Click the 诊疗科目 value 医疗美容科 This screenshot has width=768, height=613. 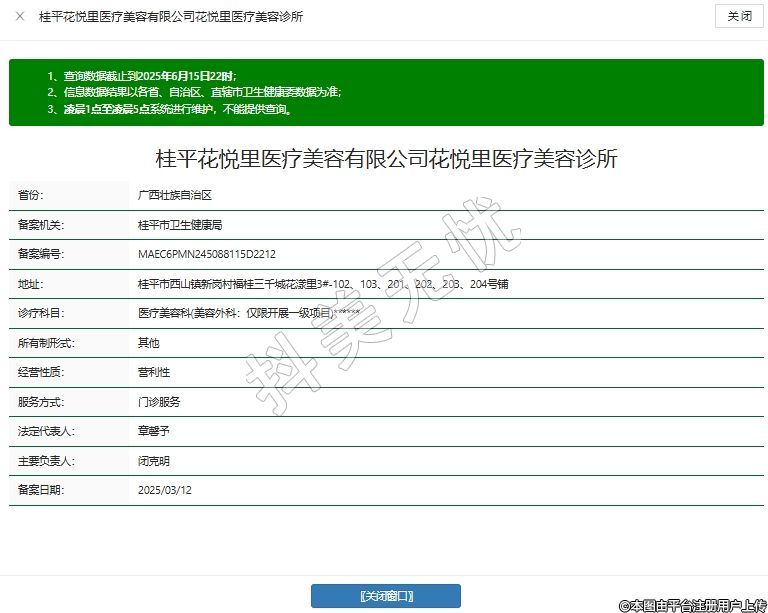(x=248, y=313)
